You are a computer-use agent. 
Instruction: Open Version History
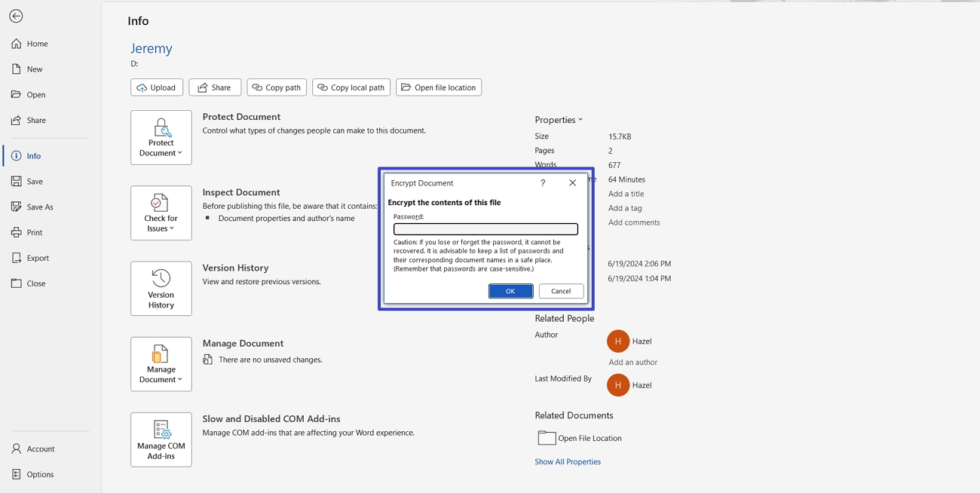[161, 289]
